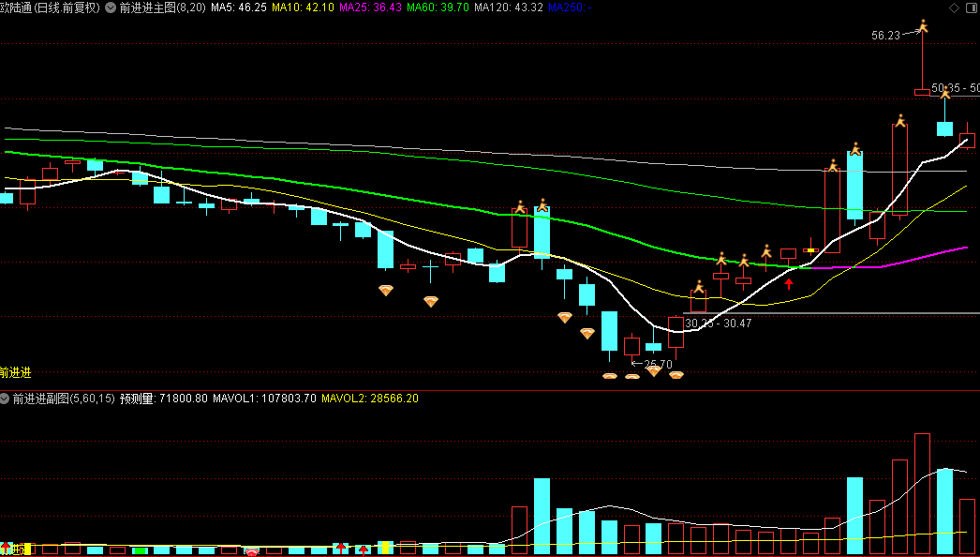Click the square maximize-panel icon at top right
This screenshot has width=980, height=557.
pos(971,8)
